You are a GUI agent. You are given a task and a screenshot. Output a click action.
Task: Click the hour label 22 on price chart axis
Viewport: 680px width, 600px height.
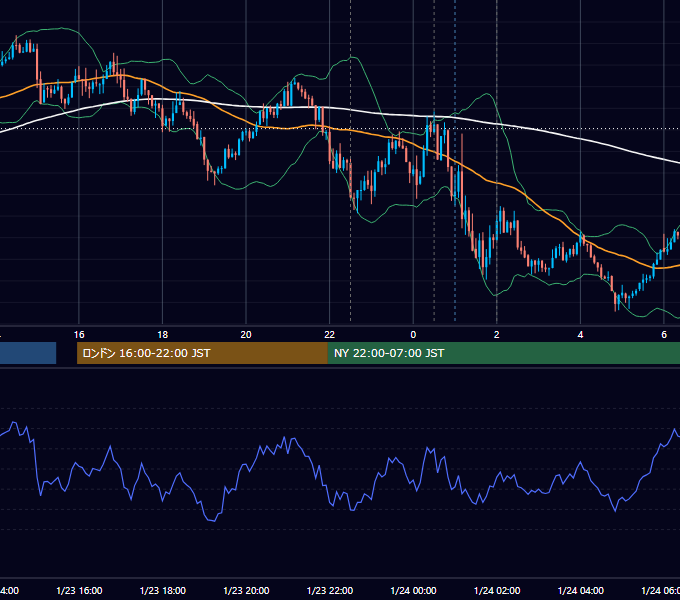[330, 335]
